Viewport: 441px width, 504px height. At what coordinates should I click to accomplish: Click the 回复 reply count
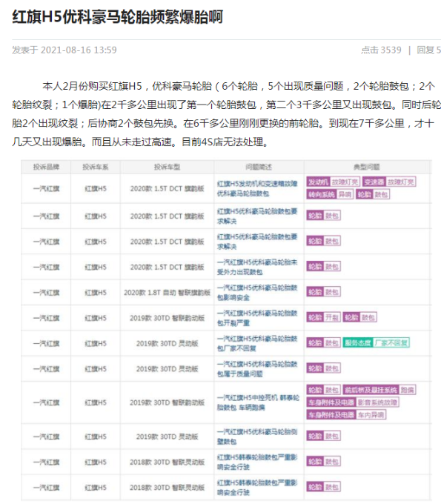coord(429,50)
